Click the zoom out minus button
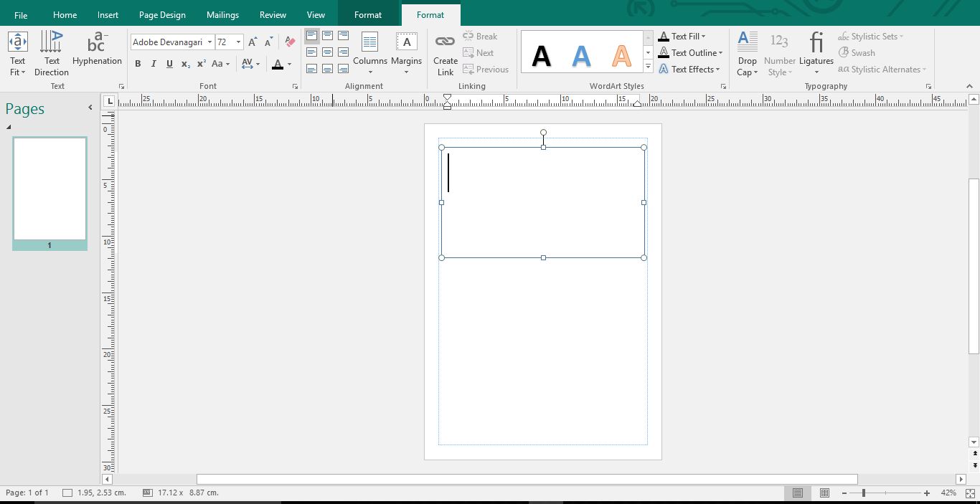Viewport: 980px width, 504px height. (x=844, y=493)
